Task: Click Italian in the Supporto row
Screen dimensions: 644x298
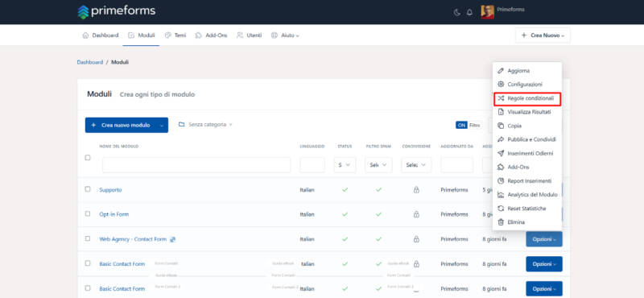Action: (308, 190)
